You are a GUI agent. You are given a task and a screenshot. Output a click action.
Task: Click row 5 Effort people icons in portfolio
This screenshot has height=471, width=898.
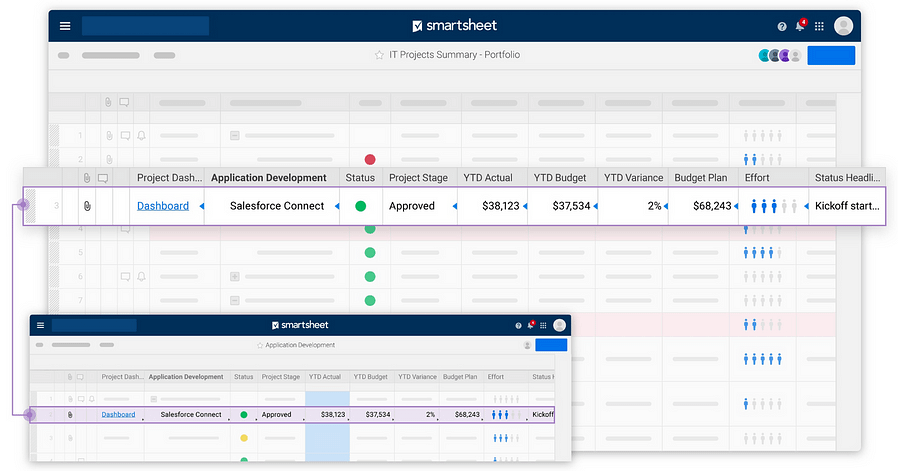(x=762, y=253)
